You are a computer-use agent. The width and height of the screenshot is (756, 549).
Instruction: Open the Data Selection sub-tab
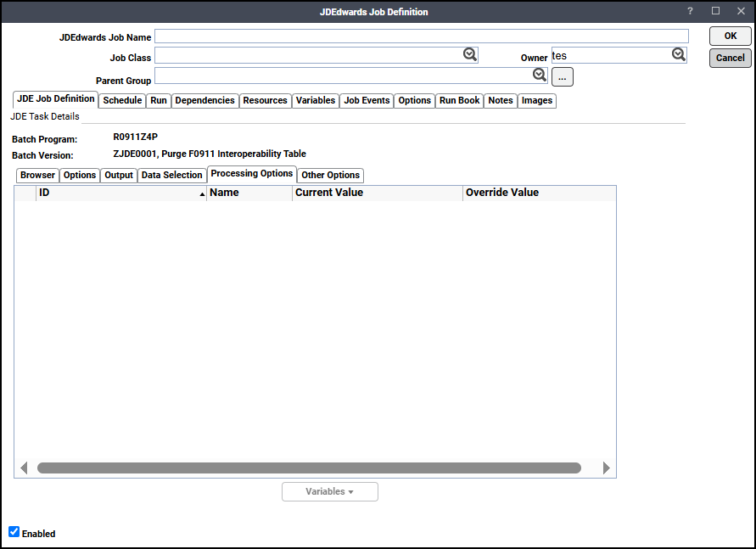pyautogui.click(x=172, y=175)
